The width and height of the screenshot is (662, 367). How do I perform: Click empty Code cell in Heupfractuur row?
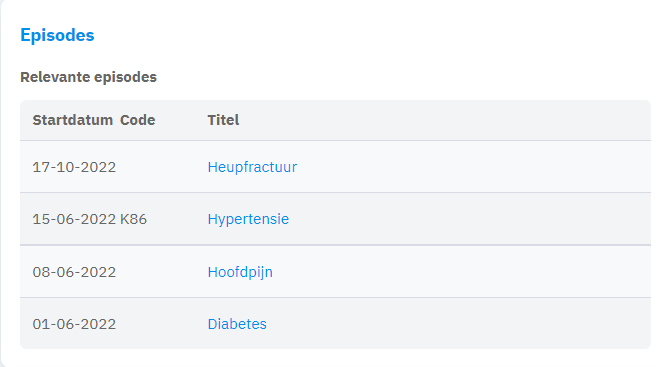click(x=161, y=167)
